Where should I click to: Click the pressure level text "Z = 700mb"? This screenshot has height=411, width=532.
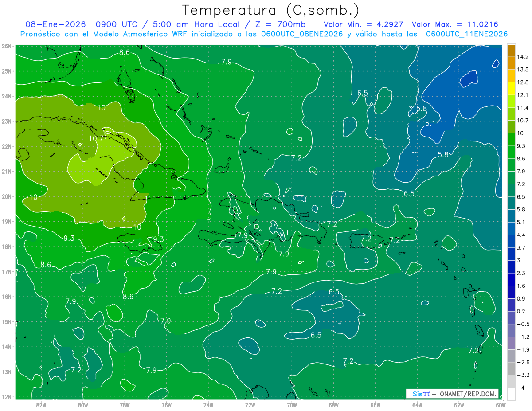[281, 24]
